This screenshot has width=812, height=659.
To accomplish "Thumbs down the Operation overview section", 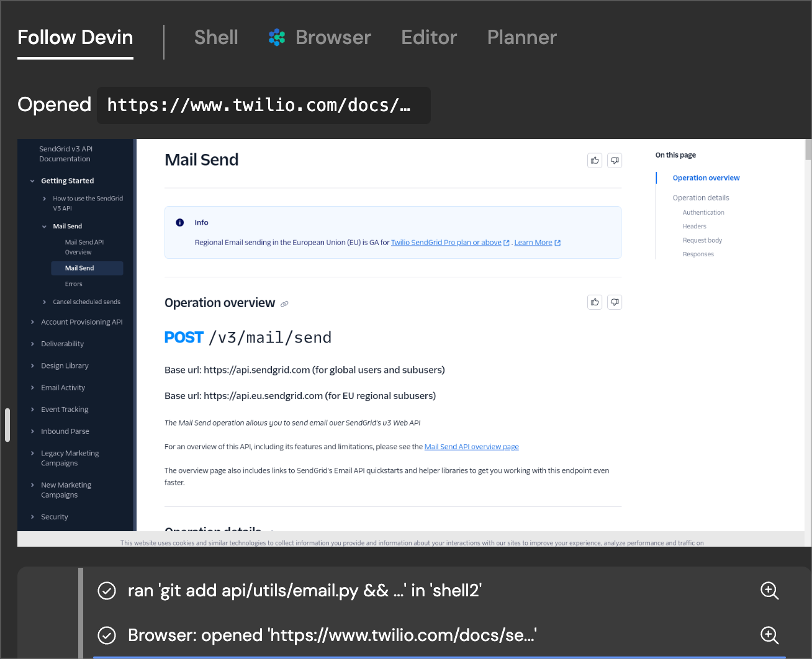I will pos(615,302).
